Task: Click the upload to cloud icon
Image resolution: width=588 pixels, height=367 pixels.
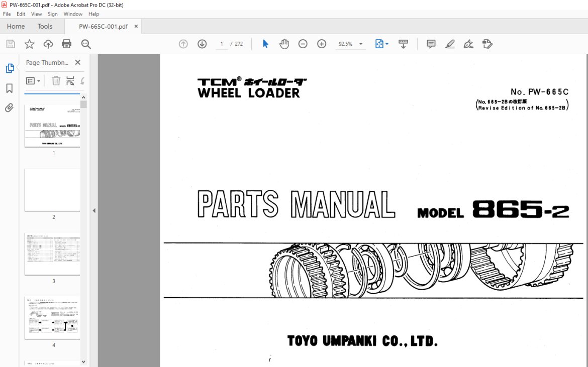Action: [x=48, y=44]
